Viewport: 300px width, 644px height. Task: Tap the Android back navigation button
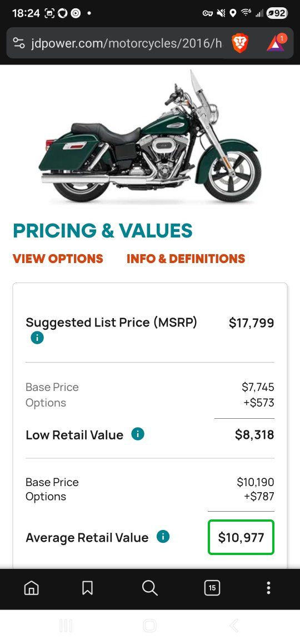pyautogui.click(x=234, y=626)
